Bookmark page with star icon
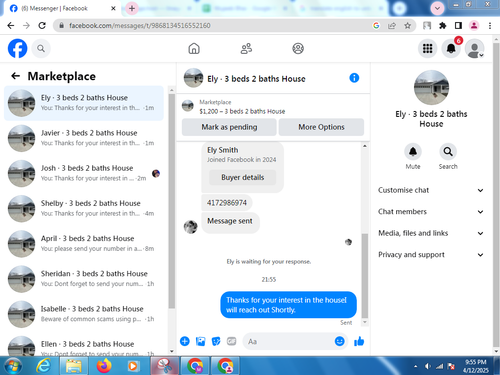The image size is (500, 375). point(407,25)
